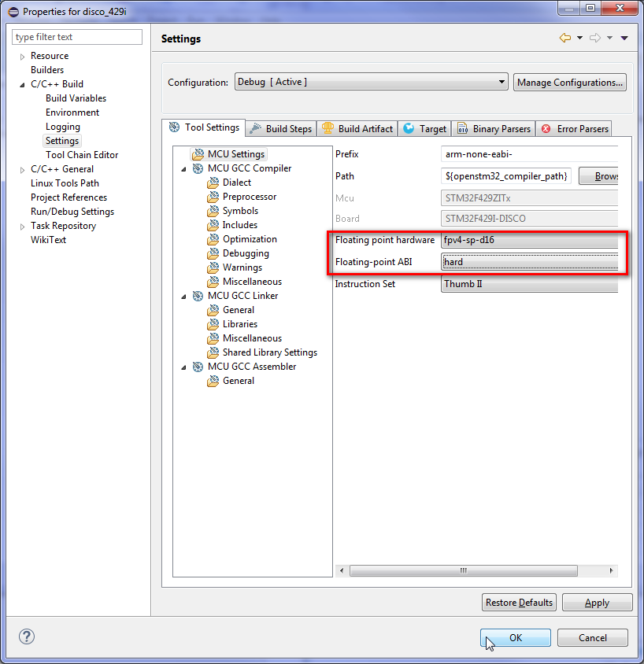The height and width of the screenshot is (664, 644).
Task: Open the Includes folder settings
Action: pyautogui.click(x=239, y=225)
